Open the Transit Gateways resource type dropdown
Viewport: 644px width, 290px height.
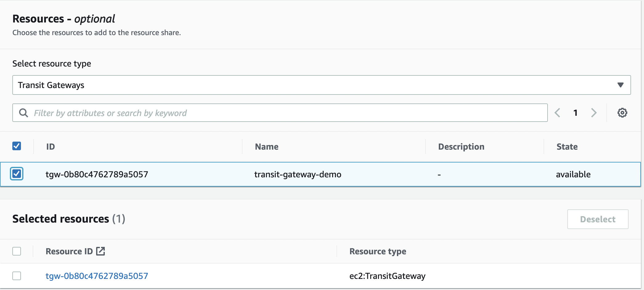(x=321, y=85)
